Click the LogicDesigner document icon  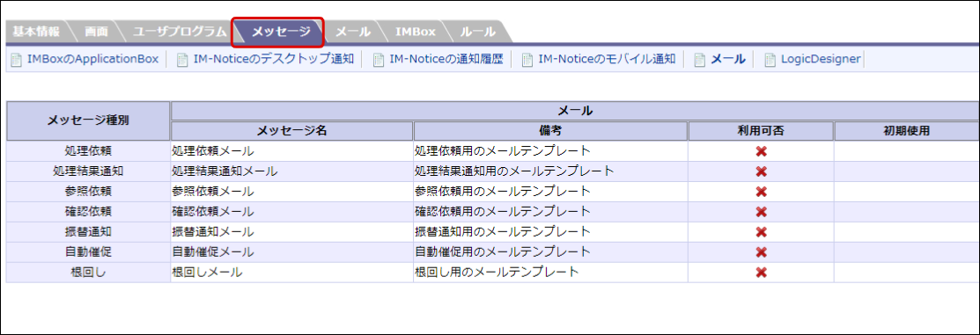pyautogui.click(x=770, y=60)
